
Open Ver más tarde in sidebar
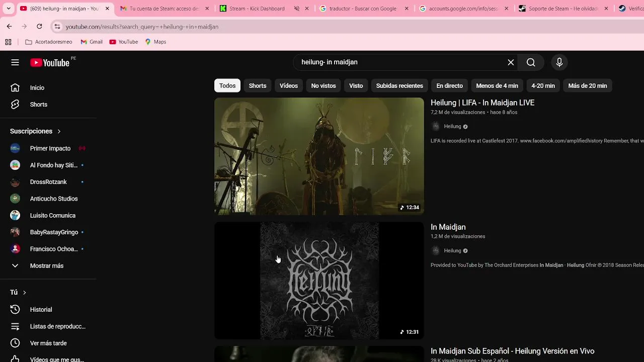tap(48, 343)
